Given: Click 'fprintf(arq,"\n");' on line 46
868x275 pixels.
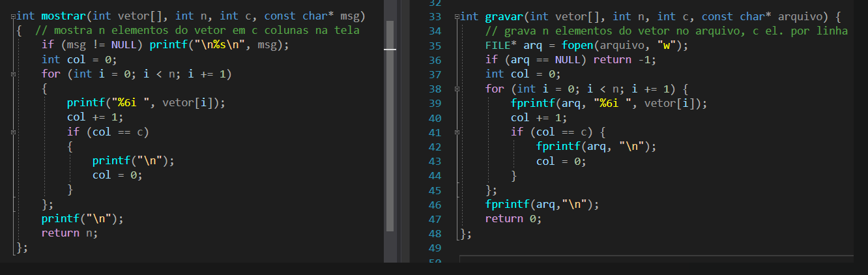Looking at the screenshot, I should pyautogui.click(x=542, y=205).
